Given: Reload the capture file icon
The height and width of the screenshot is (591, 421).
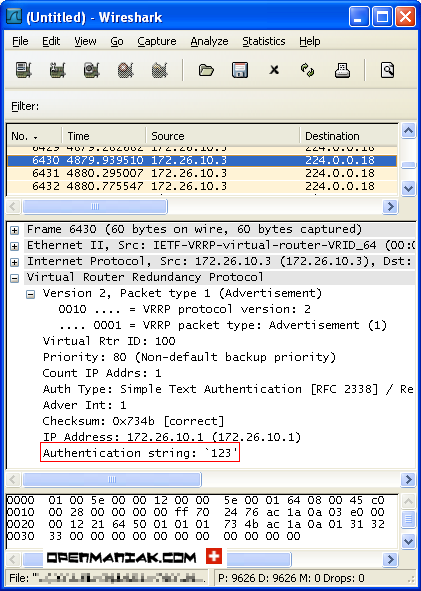Looking at the screenshot, I should coord(308,70).
